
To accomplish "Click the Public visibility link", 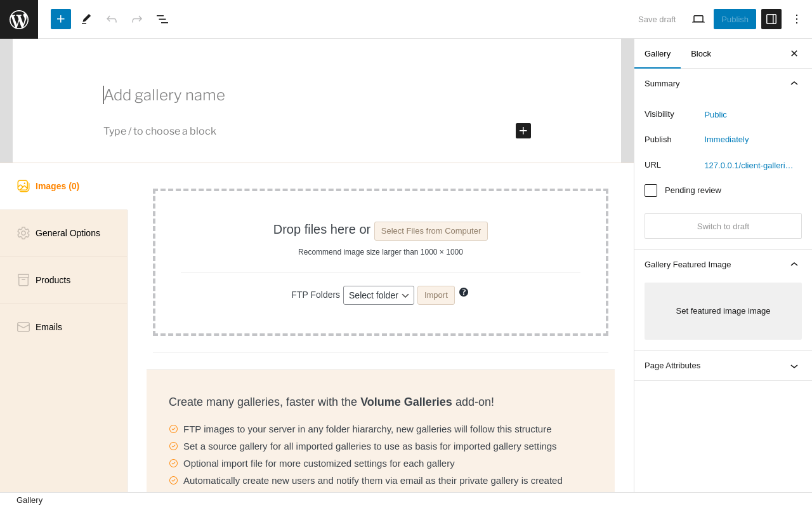I will [716, 114].
